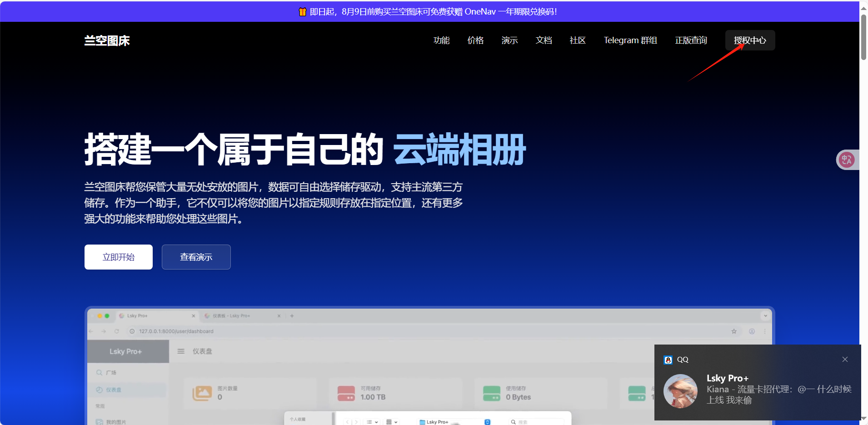Click the 授权中心 button
Viewport: 868px width, 425px height.
[750, 40]
